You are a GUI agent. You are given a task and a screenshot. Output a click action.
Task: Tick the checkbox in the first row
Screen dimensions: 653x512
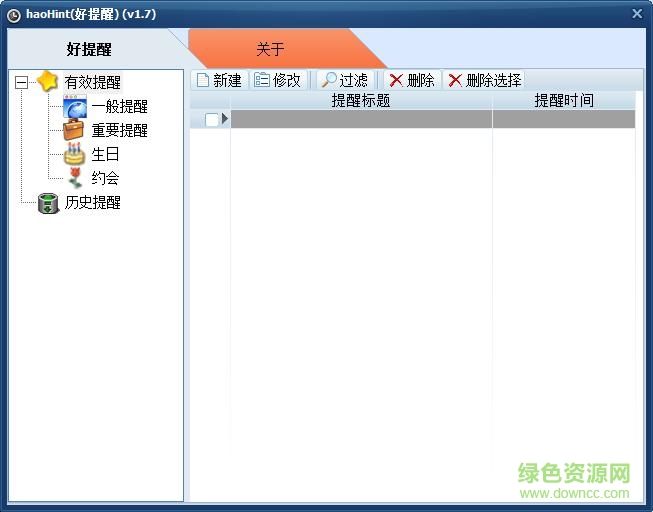(x=211, y=120)
